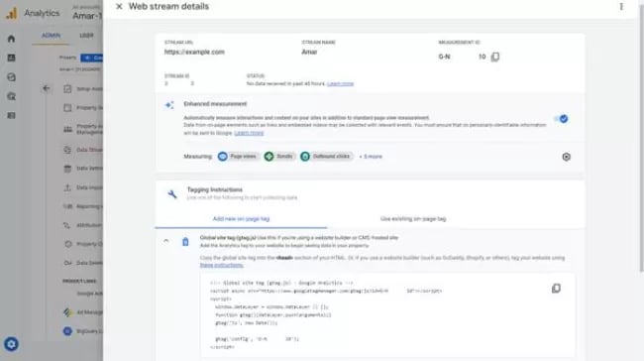The image size is (644, 361).
Task: Open Configure icon in the left sidebar
Action: coord(12,116)
